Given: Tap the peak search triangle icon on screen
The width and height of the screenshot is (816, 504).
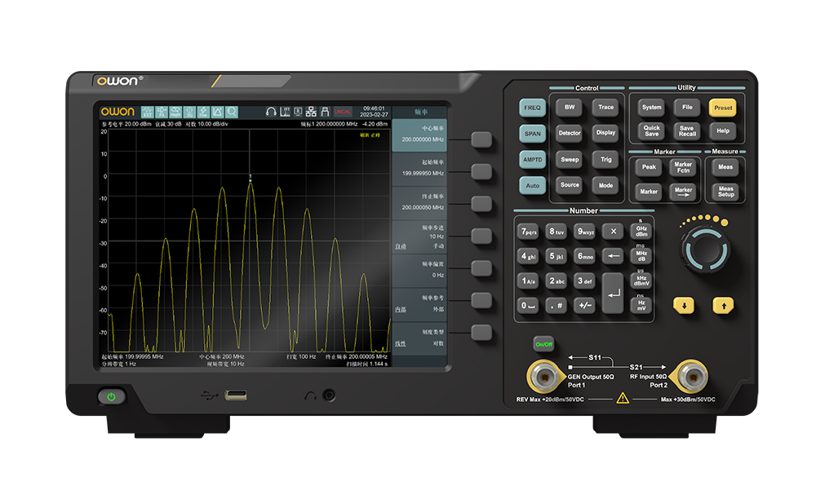Looking at the screenshot, I should tap(218, 112).
